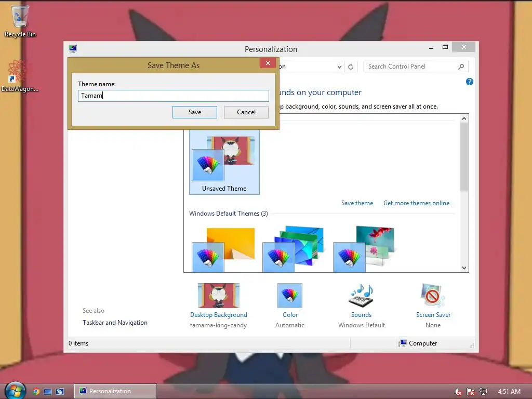Cancel the Save Theme As dialog
532x399 pixels.
(246, 112)
